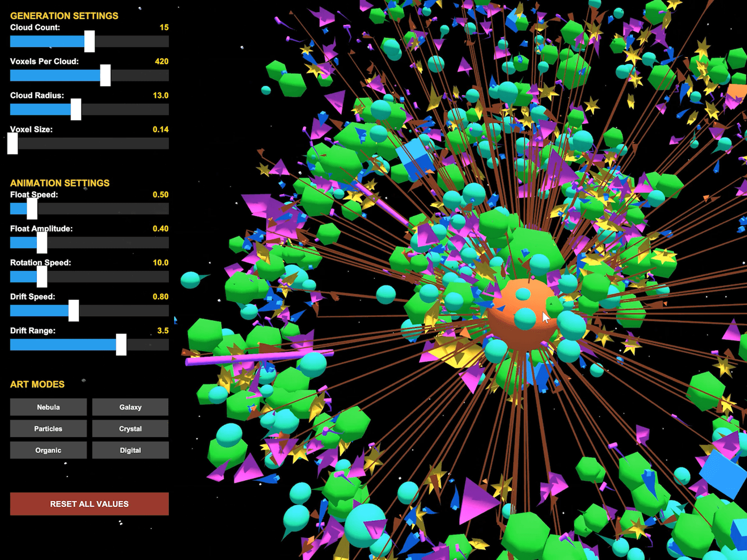Click the Rotation Speed value 10.0
This screenshot has width=747, height=560.
click(x=160, y=262)
